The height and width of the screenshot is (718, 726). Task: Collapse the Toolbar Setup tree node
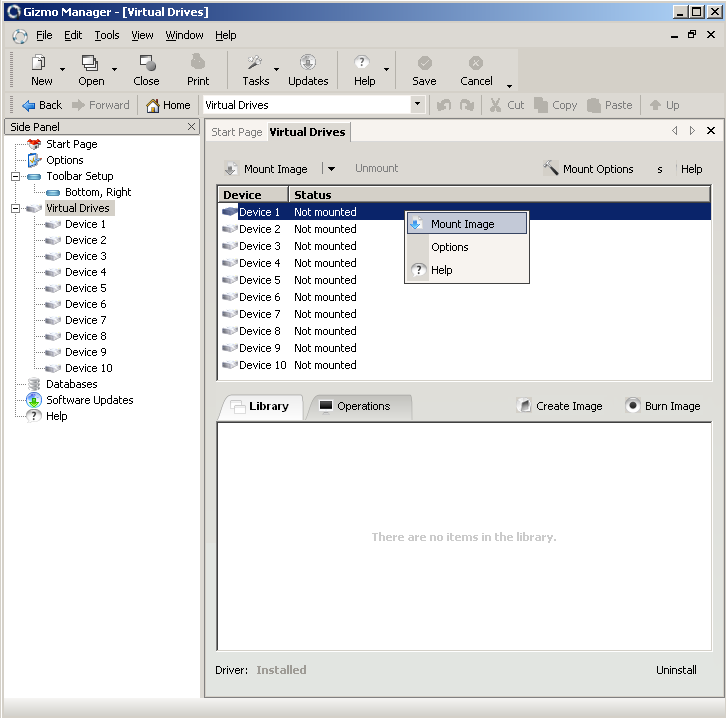16,177
